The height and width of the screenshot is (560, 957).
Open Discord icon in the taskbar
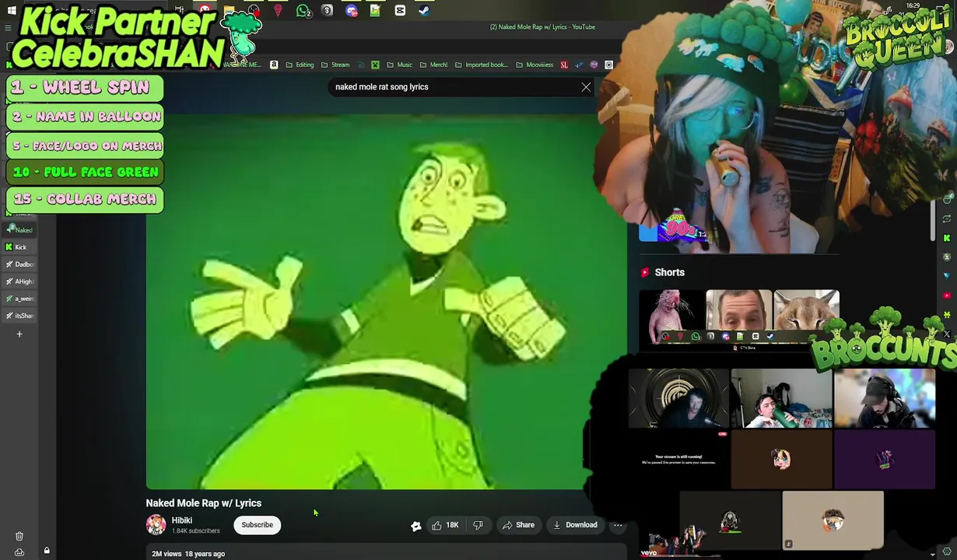click(352, 11)
